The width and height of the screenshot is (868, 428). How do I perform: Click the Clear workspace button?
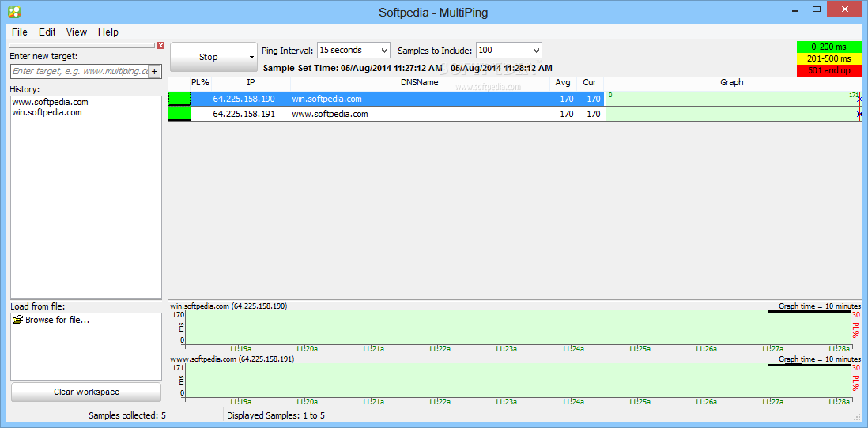[86, 392]
